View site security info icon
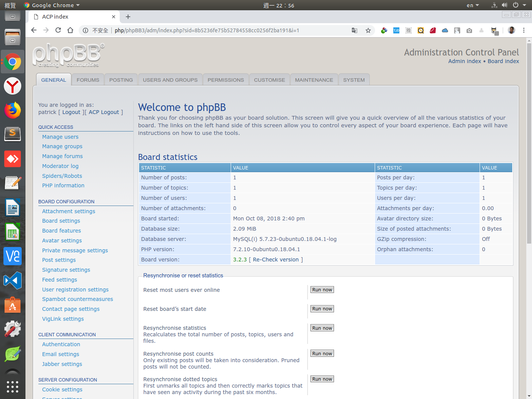Viewport: 532px width, 399px height. [85, 30]
